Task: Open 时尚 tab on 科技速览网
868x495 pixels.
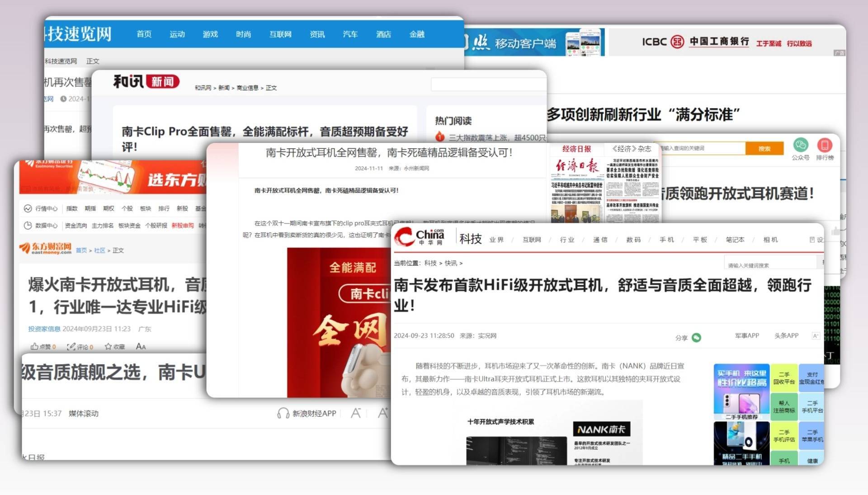Action: point(243,34)
